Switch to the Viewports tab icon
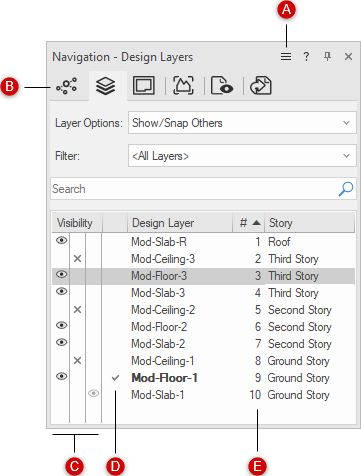Screen dimensions: 361x476 (x=183, y=86)
